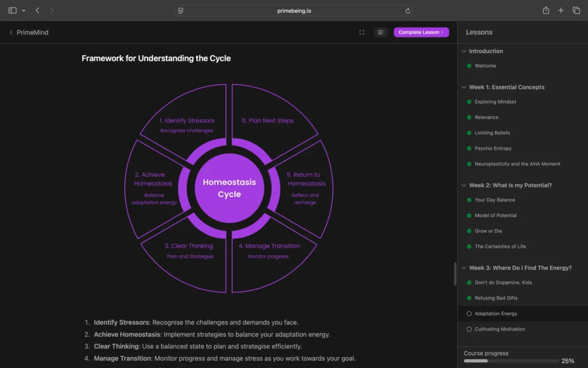Click the Course progress bar
588x368 pixels.
510,361
